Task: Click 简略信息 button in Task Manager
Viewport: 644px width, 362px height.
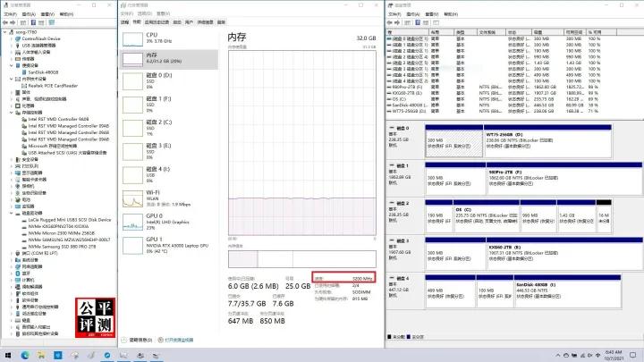Action: pos(137,340)
